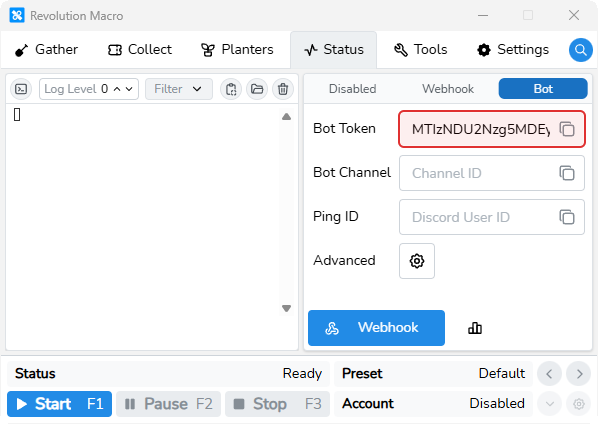This screenshot has height=424, width=598.
Task: Select the Disabled status mode
Action: click(352, 89)
